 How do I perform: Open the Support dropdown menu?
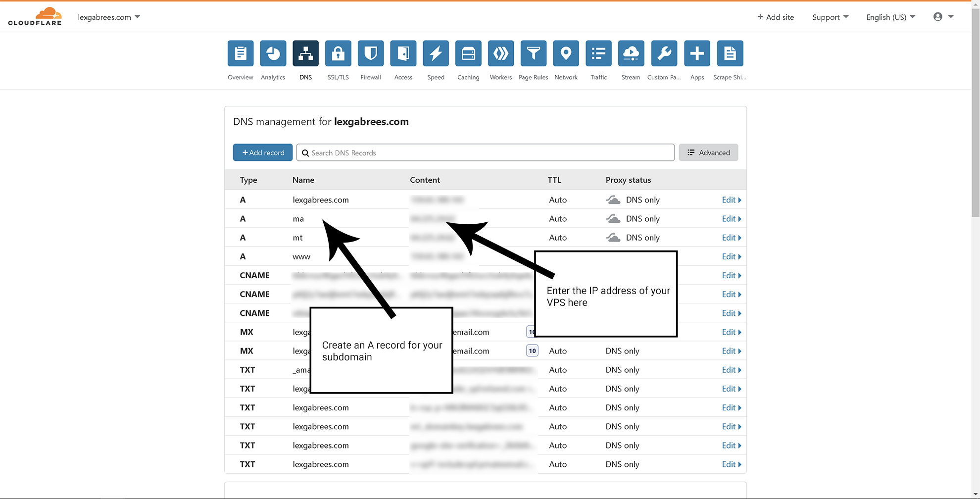tap(830, 17)
